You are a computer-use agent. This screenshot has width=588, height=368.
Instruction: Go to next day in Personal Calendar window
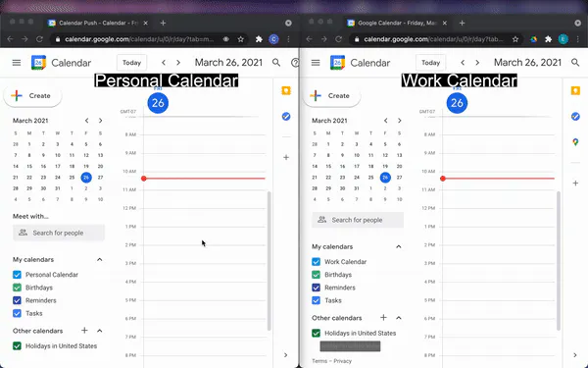(178, 63)
